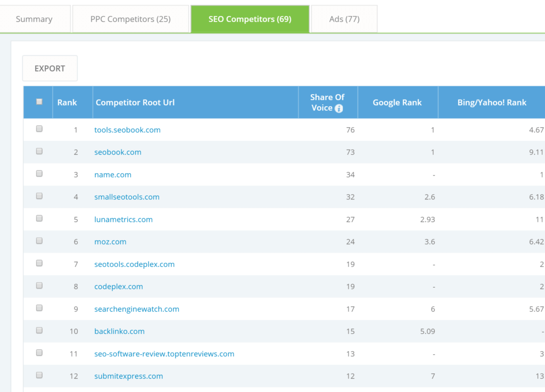Click Share Of Voice value 34
This screenshot has width=545, height=392.
tap(350, 174)
